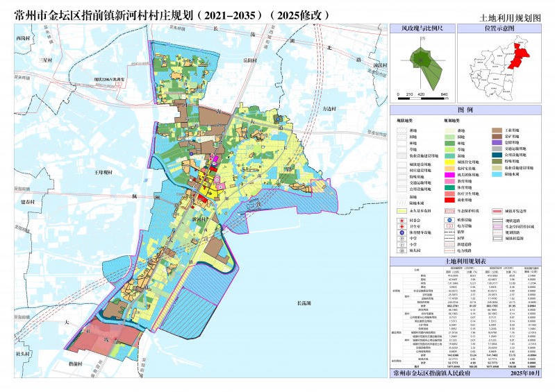Click the 图例 panel header
Screen dimensions: 555x392
pos(465,110)
